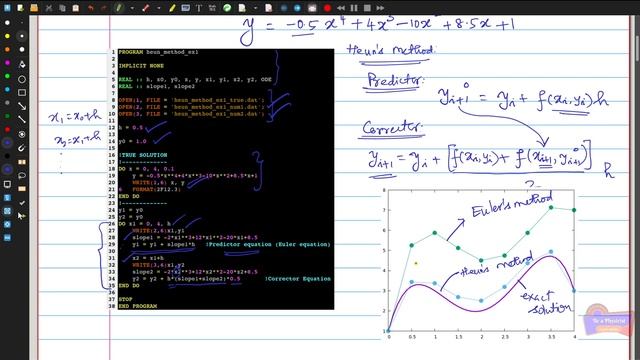Viewport: 640px width, 360px height.
Task: Rewind the audio playback
Action: coord(341,8)
